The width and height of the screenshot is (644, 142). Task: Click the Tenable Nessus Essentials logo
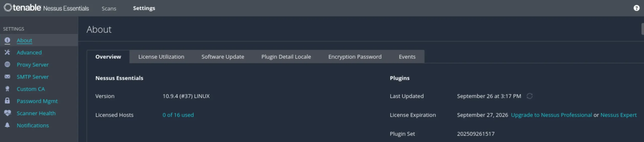(46, 8)
